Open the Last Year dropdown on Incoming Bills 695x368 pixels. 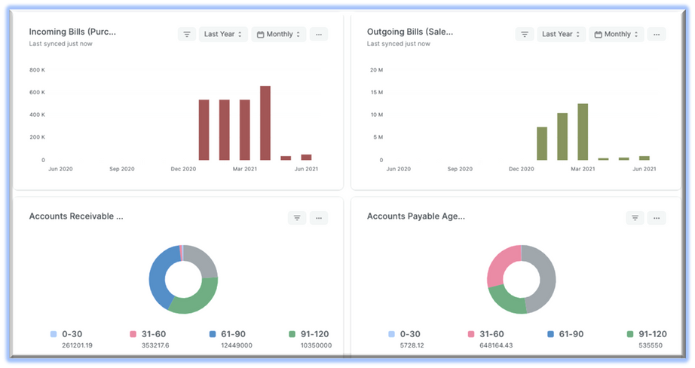(x=223, y=34)
